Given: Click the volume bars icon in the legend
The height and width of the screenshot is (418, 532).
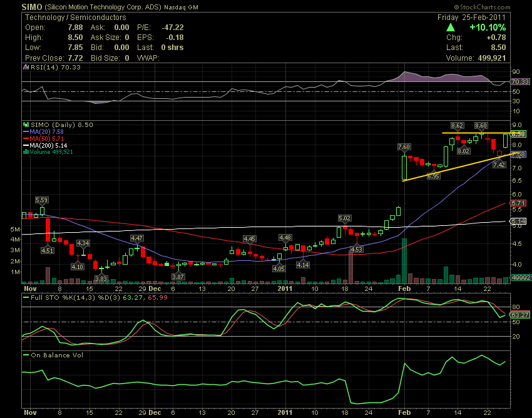Looking at the screenshot, I should pos(26,151).
